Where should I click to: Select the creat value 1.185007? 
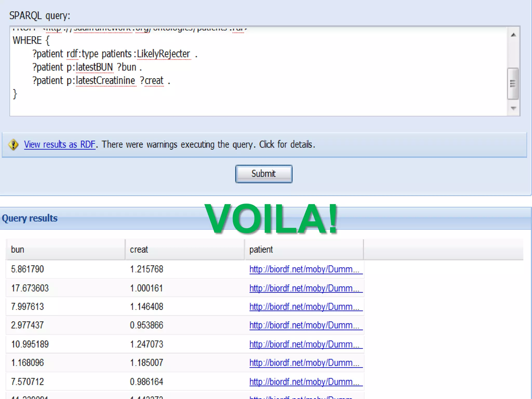coord(147,363)
